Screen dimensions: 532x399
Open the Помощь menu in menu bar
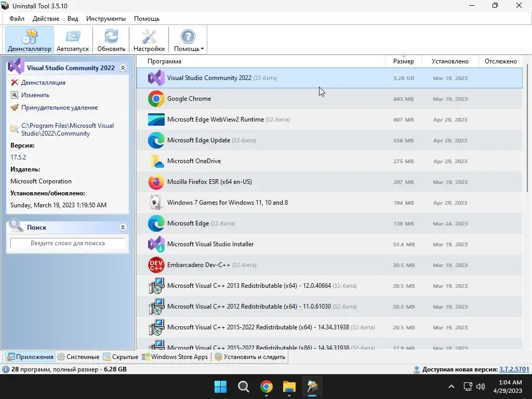(x=147, y=19)
